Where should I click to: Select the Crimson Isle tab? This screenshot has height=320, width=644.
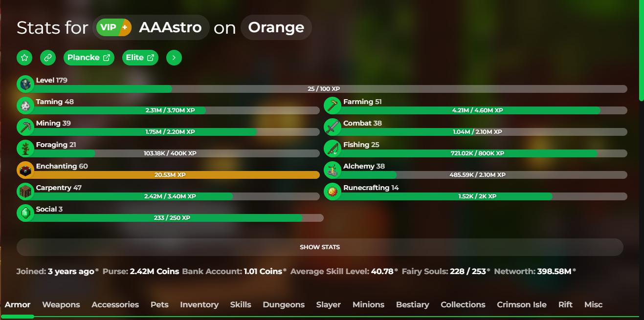pos(522,304)
